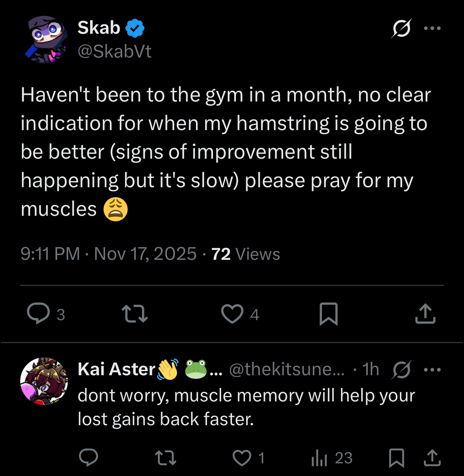This screenshot has width=464, height=476.
Task: Share Skab's post
Action: (x=425, y=314)
